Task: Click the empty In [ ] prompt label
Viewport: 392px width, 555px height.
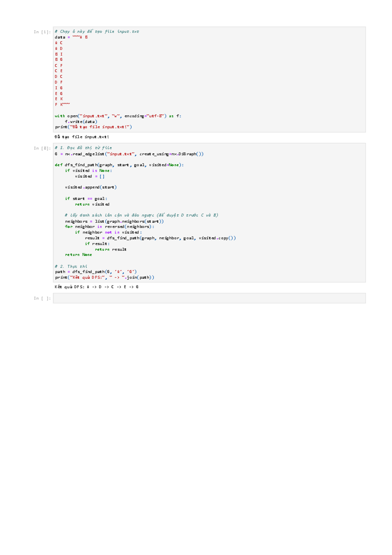Action: 42,298
